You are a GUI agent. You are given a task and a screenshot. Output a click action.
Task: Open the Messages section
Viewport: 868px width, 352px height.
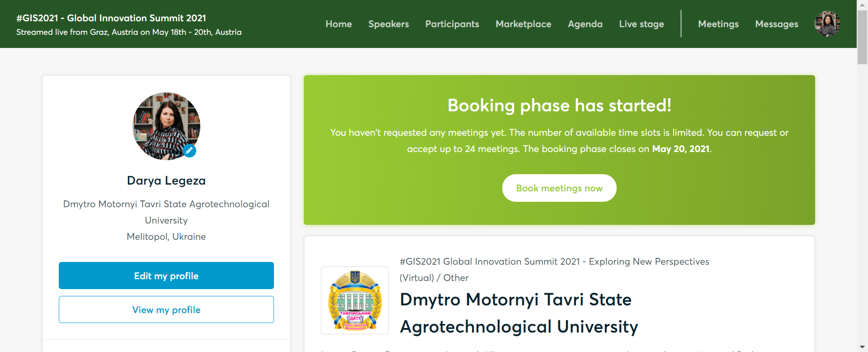776,24
